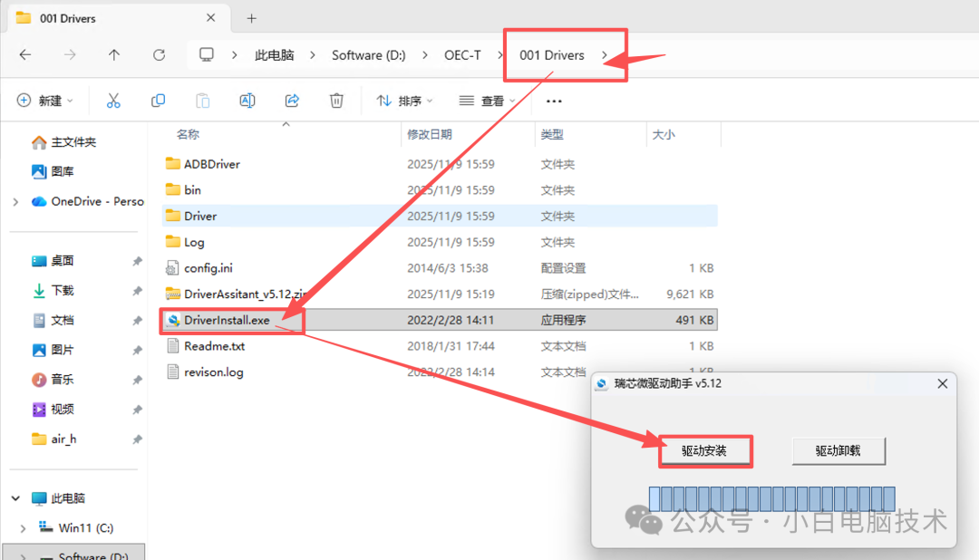
Task: Refresh the current folder view
Action: [160, 55]
